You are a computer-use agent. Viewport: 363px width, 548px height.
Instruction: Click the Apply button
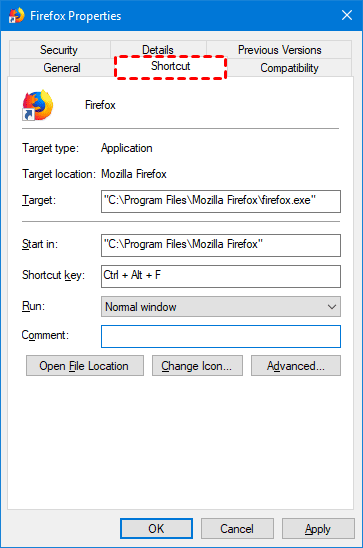(x=318, y=528)
